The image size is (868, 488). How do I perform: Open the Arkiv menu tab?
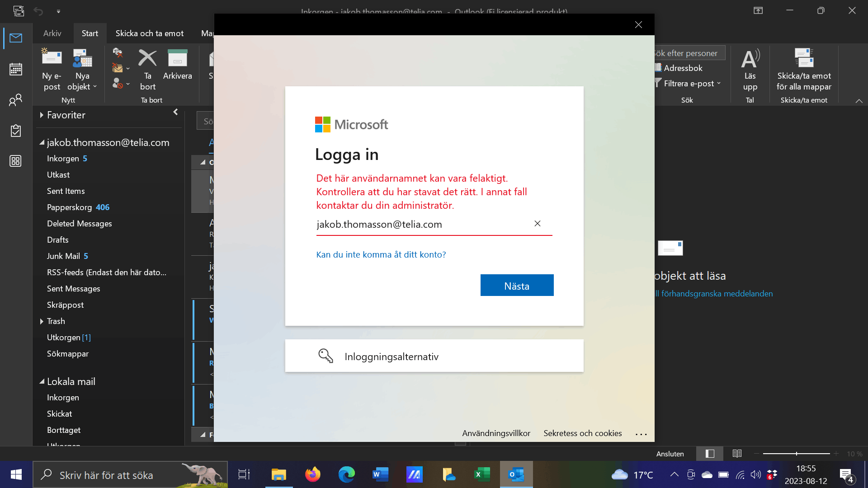pyautogui.click(x=52, y=33)
